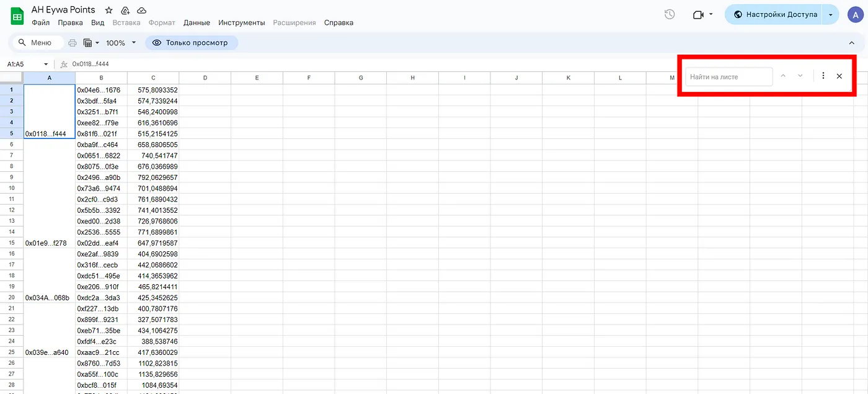Screen dimensions: 868x394
Task: Star the AH Eywa Points document
Action: pyautogui.click(x=109, y=11)
